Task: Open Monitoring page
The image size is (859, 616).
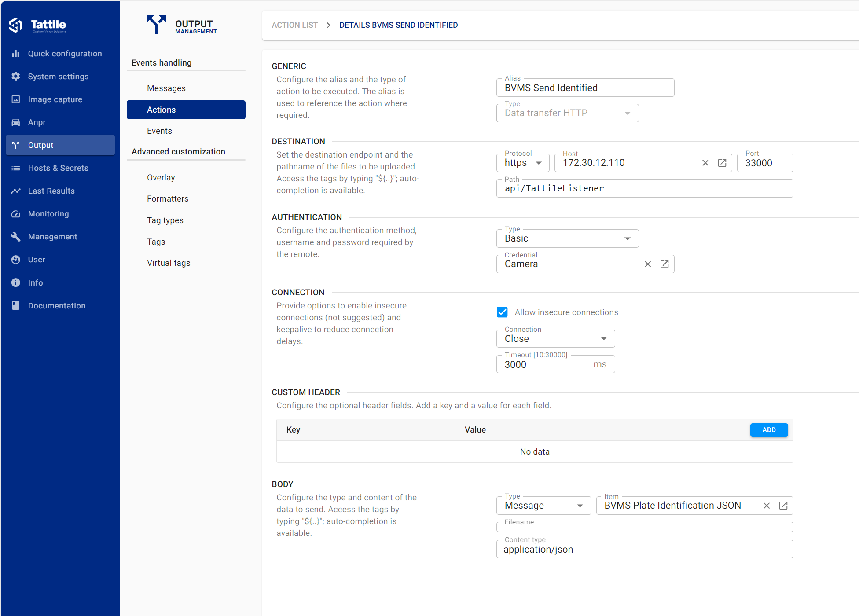Action: coord(60,214)
